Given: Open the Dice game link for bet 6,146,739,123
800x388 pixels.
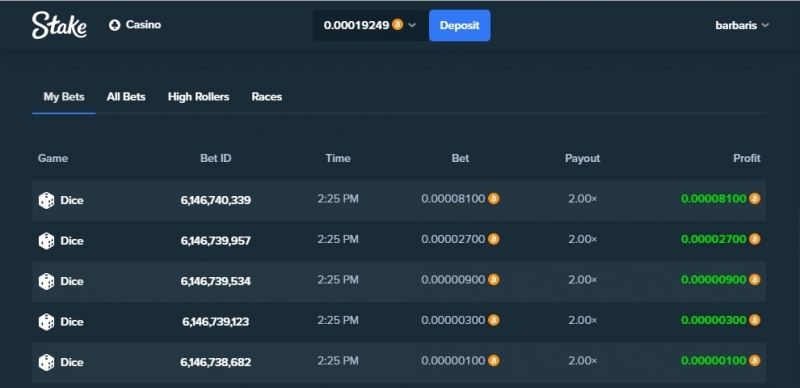Looking at the screenshot, I should point(72,322).
